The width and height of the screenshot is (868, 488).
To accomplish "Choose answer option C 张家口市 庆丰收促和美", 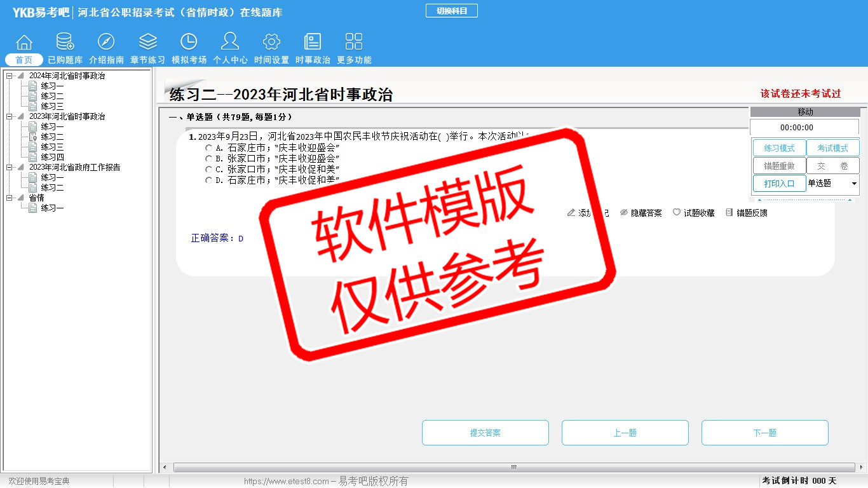I will coord(208,169).
